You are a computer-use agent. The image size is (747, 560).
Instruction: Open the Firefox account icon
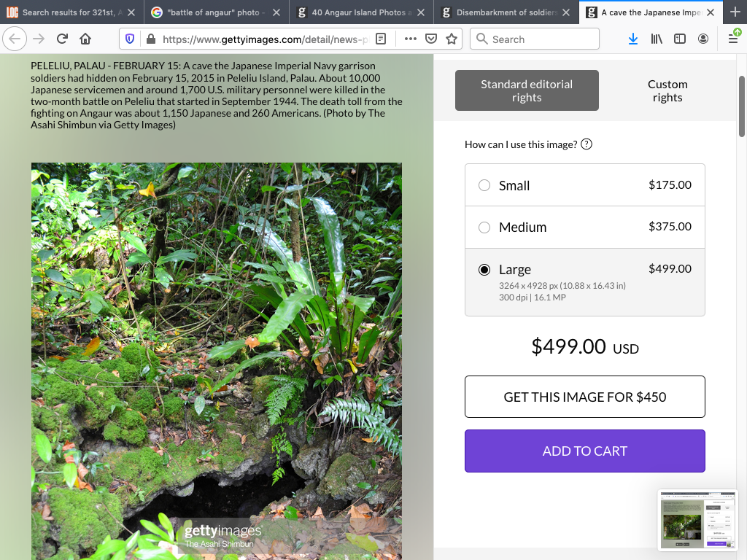(703, 39)
